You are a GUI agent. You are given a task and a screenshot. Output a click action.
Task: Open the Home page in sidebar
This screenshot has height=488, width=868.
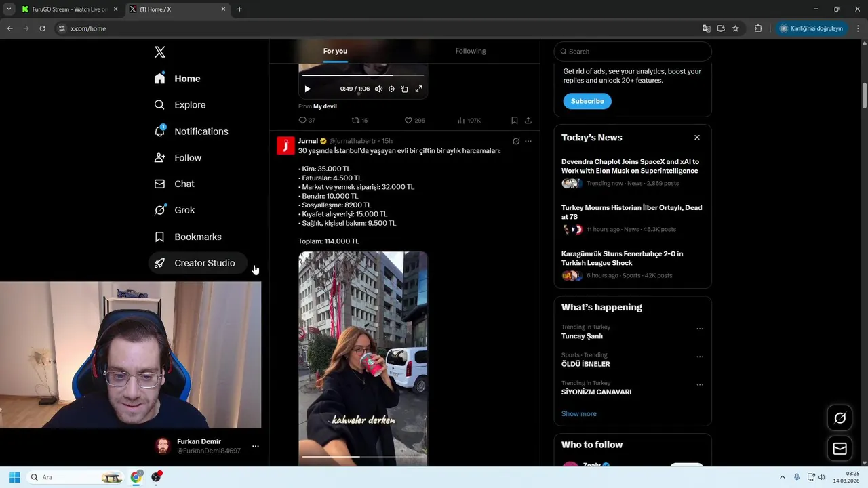coord(177,79)
